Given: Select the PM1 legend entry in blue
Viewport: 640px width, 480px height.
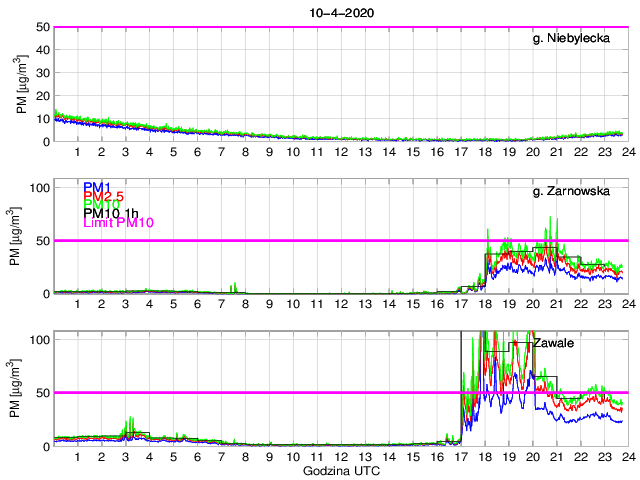Looking at the screenshot, I should 97,187.
